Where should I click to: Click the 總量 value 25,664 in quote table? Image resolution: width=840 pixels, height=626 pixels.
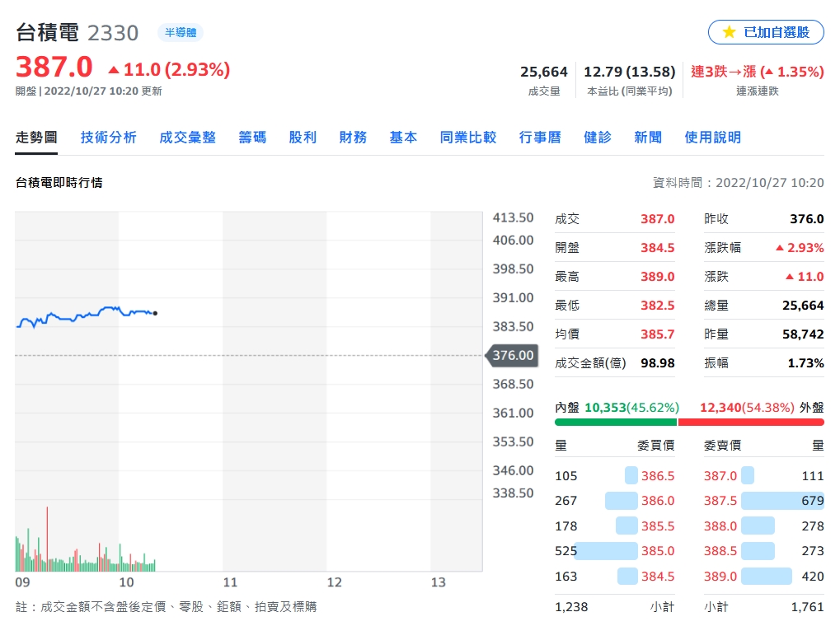click(803, 306)
